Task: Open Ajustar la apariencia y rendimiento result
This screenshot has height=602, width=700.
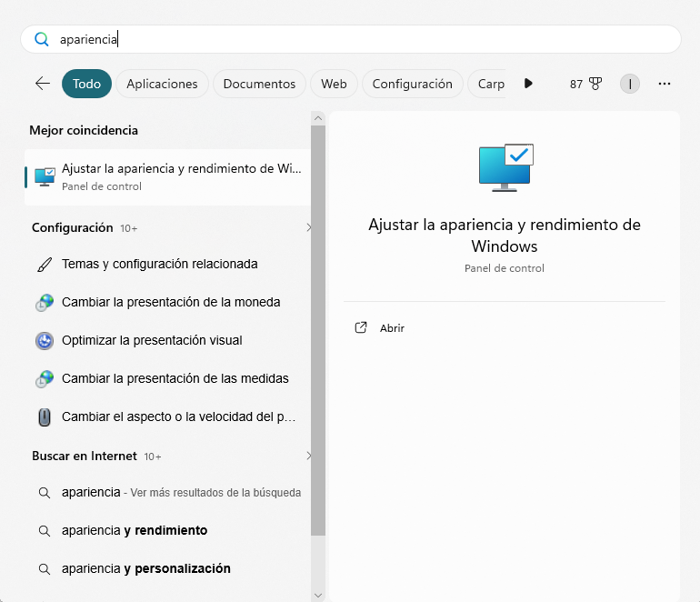Action: [167, 177]
